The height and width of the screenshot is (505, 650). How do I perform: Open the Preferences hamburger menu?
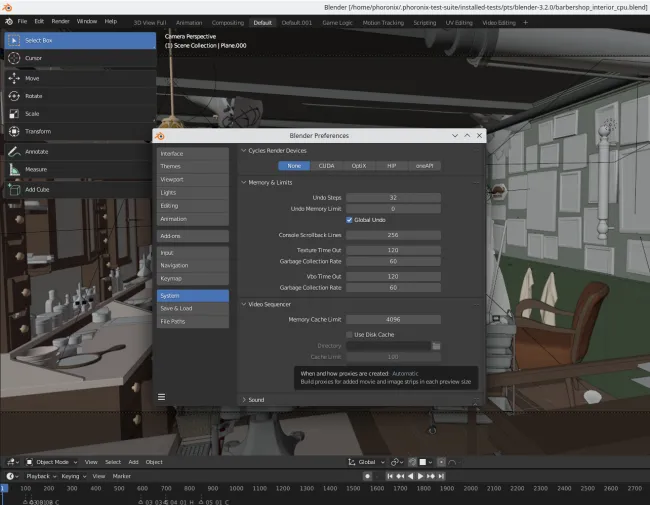point(162,397)
